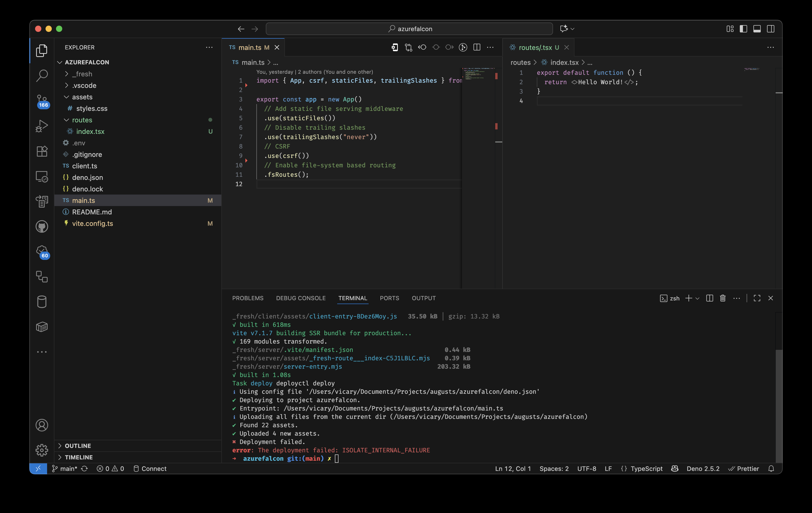Click the trash icon to kill the terminal

[723, 298]
